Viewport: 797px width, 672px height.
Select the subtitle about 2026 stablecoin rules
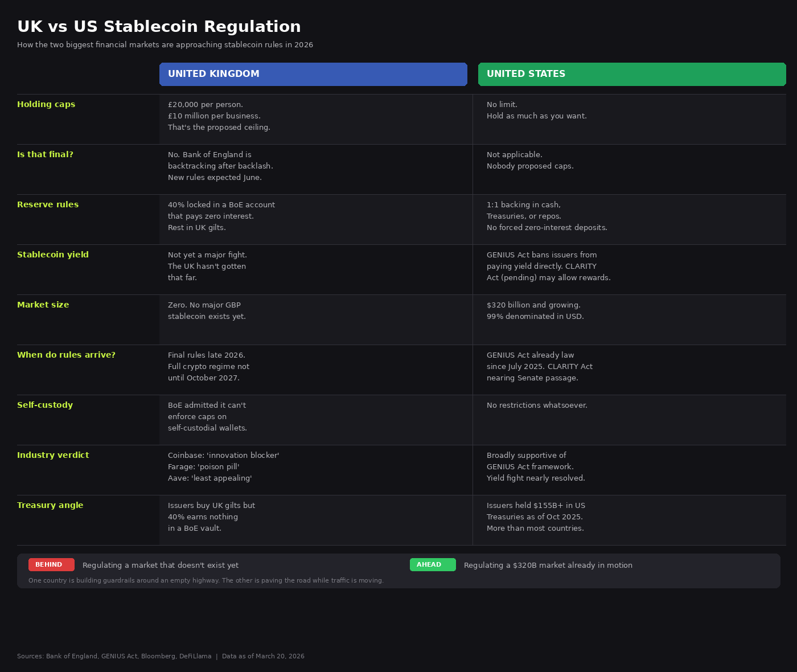165,44
